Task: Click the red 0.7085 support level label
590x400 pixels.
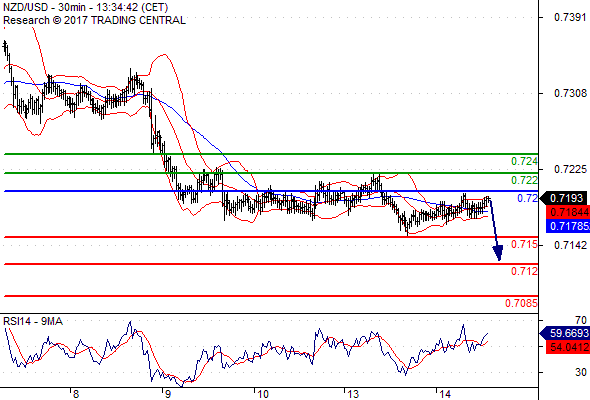Action: (521, 303)
